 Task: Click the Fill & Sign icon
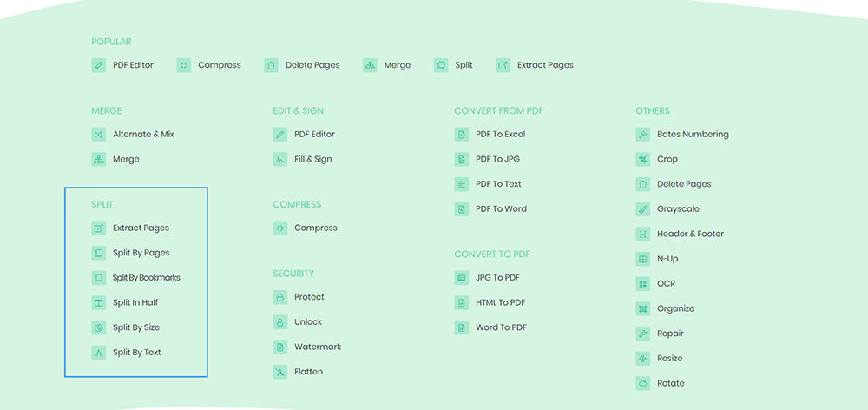(280, 160)
